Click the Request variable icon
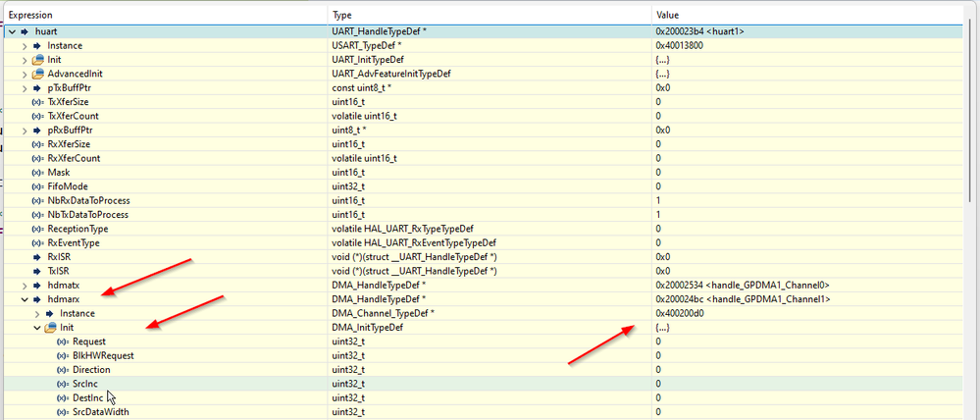The image size is (980, 420). click(63, 341)
